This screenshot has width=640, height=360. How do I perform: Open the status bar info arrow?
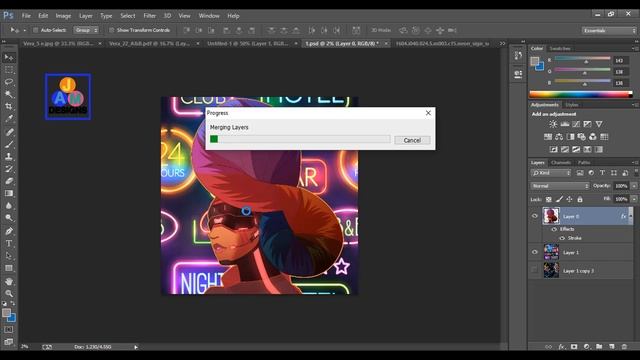(136, 347)
